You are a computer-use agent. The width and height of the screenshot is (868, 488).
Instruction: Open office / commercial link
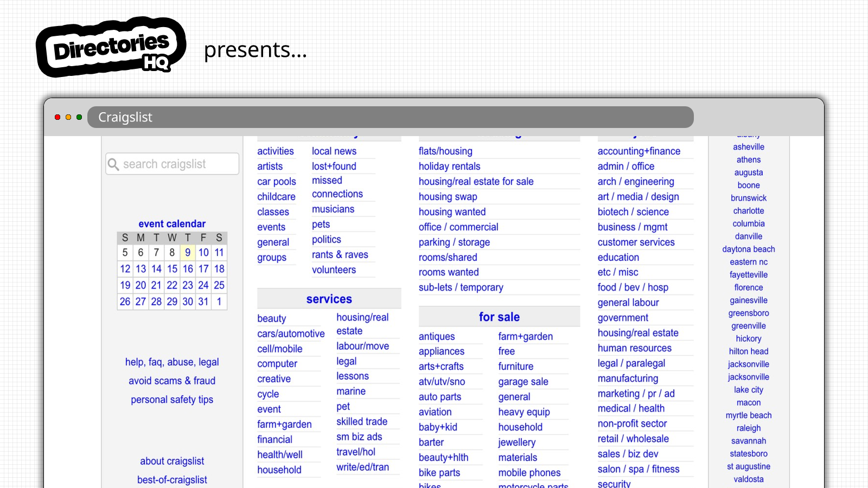(x=458, y=227)
